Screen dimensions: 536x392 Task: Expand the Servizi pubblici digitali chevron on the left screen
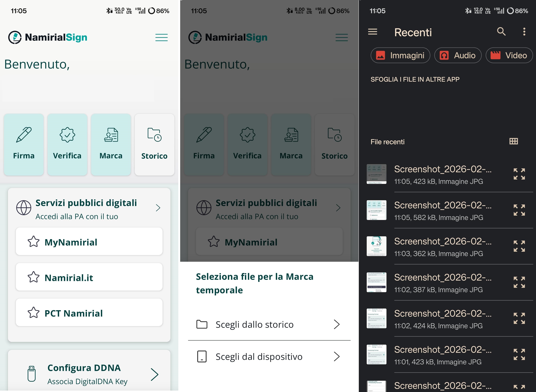(158, 208)
